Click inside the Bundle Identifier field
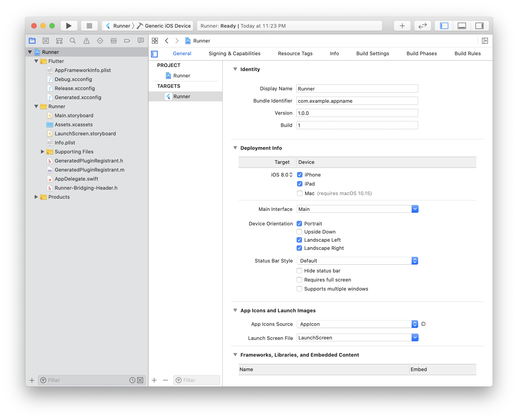Screen dimensions: 518x420 point(357,101)
